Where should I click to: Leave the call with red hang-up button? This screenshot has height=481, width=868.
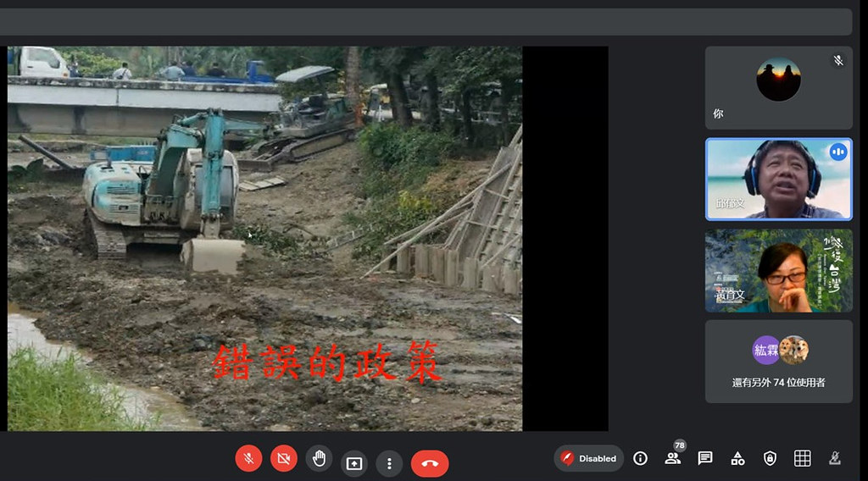(x=430, y=463)
